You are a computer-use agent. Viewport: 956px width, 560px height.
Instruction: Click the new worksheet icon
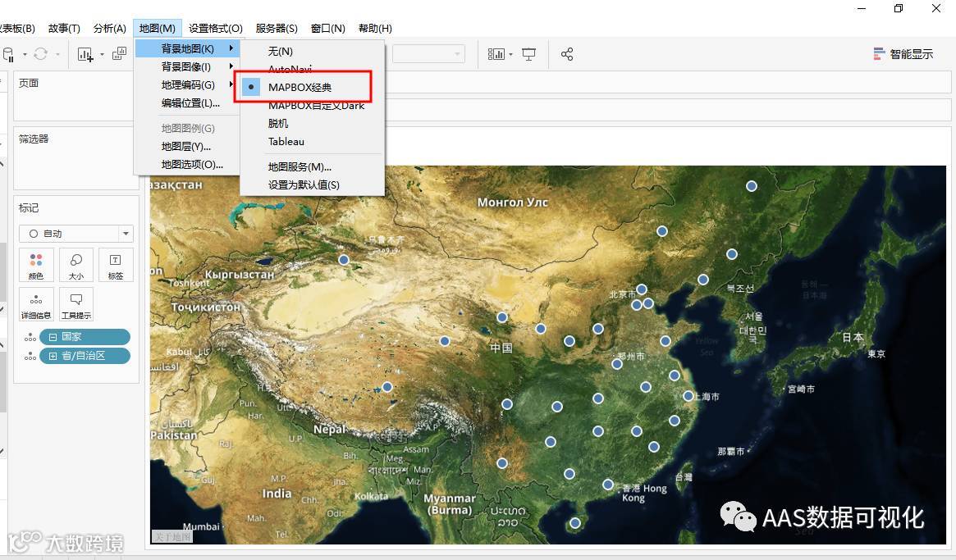pyautogui.click(x=85, y=55)
